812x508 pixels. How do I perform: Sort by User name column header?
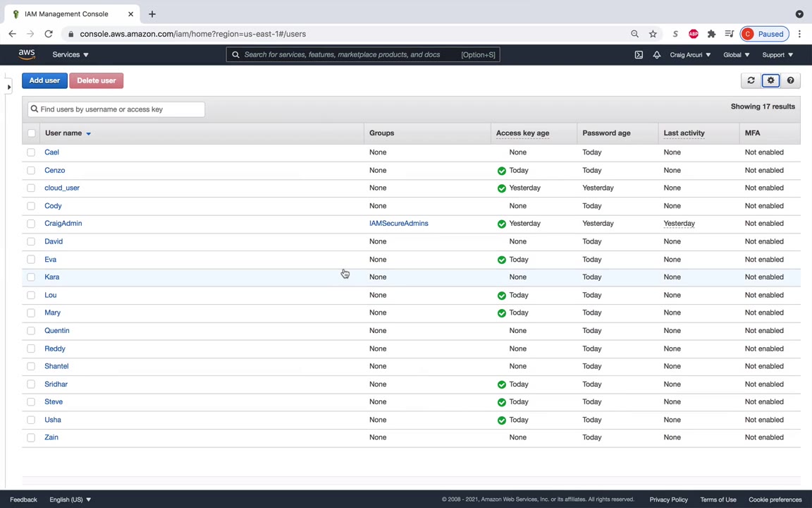coord(63,133)
